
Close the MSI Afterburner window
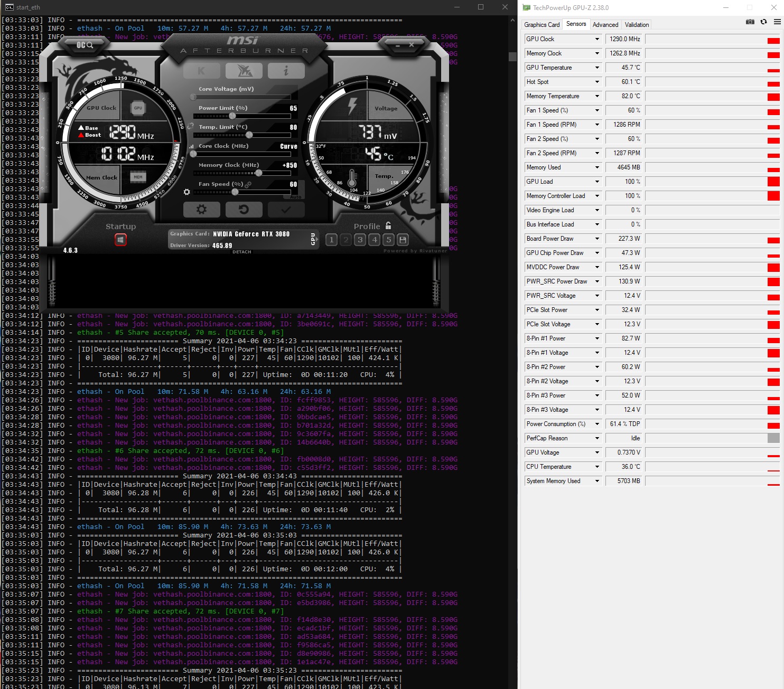(x=412, y=45)
